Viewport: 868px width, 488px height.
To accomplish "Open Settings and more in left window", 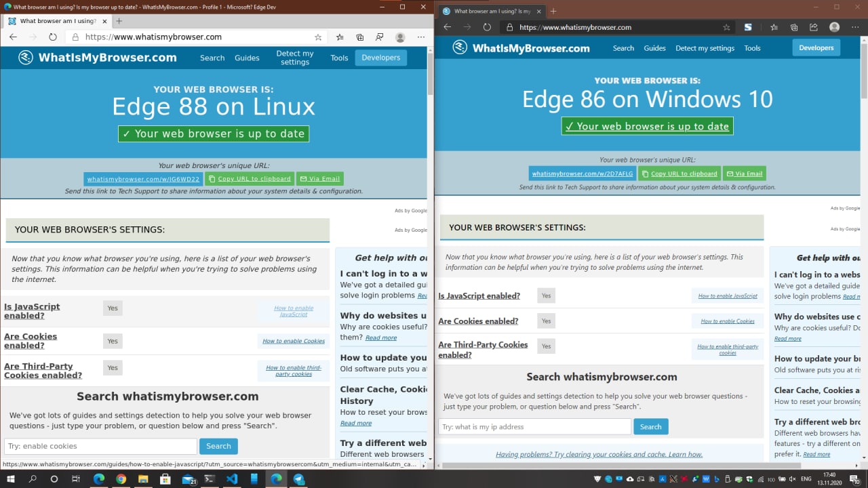I will [x=421, y=37].
